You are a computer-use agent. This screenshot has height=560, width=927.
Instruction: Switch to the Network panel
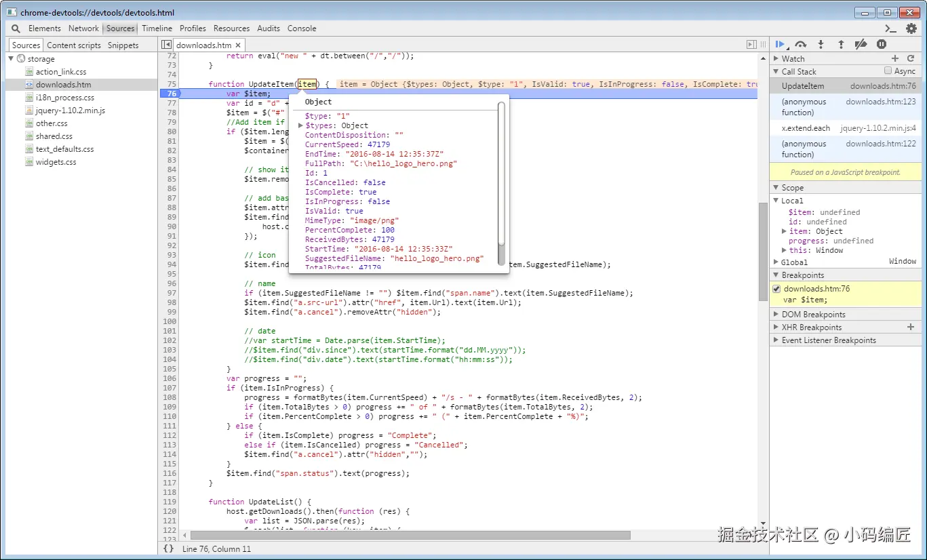coord(83,28)
